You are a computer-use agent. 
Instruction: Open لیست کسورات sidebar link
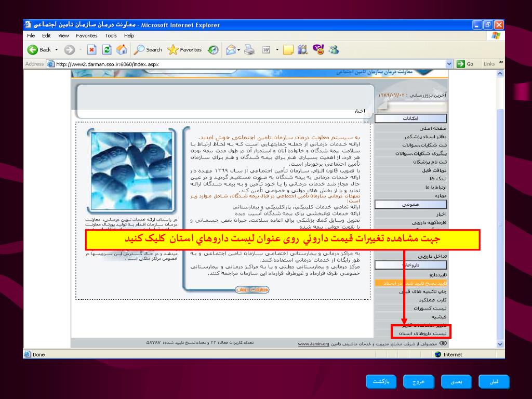[x=430, y=309]
